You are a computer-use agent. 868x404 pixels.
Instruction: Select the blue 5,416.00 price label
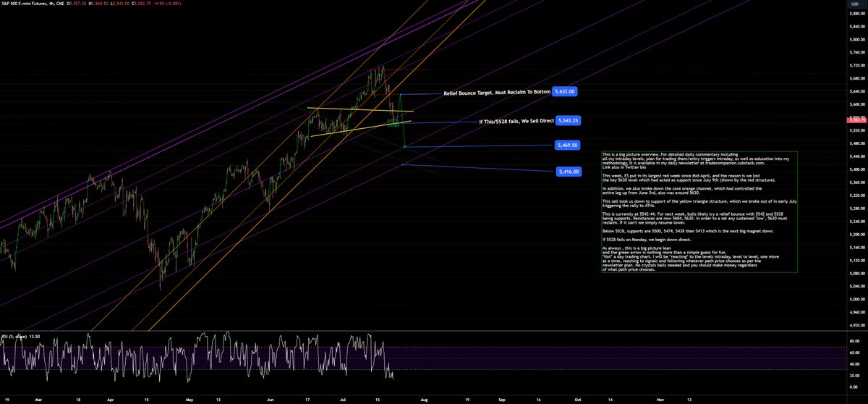click(569, 172)
